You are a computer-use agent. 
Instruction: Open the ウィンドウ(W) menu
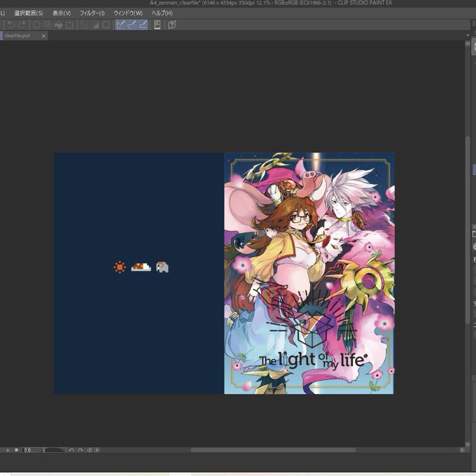(128, 13)
